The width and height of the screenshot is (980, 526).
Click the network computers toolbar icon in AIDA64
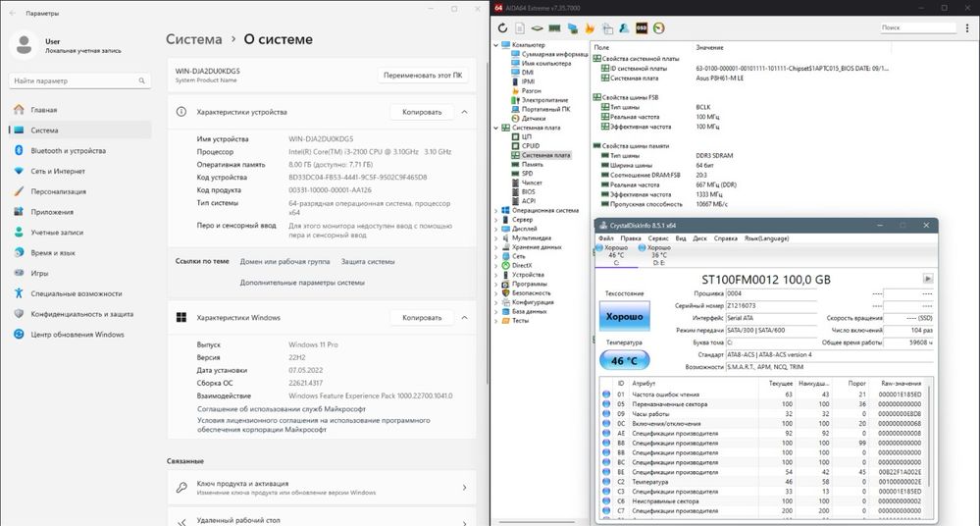pos(573,28)
